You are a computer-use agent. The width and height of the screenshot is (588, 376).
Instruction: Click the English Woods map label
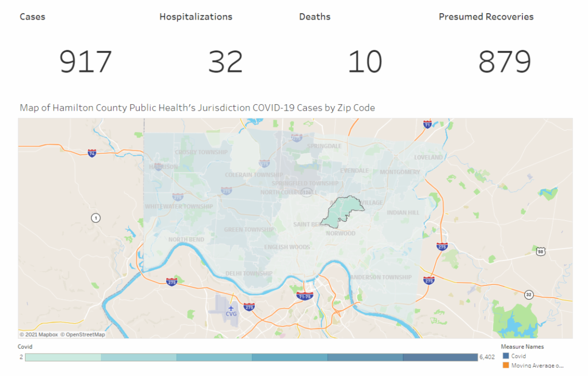tap(287, 247)
